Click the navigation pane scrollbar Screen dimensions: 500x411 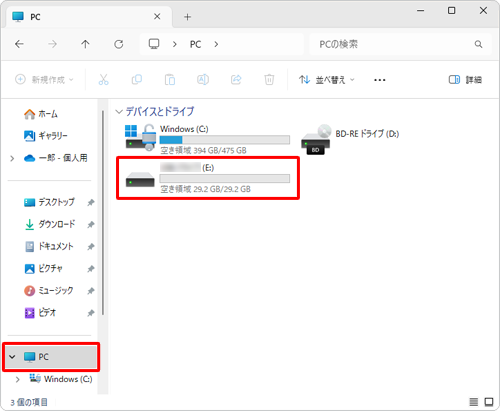(103, 212)
